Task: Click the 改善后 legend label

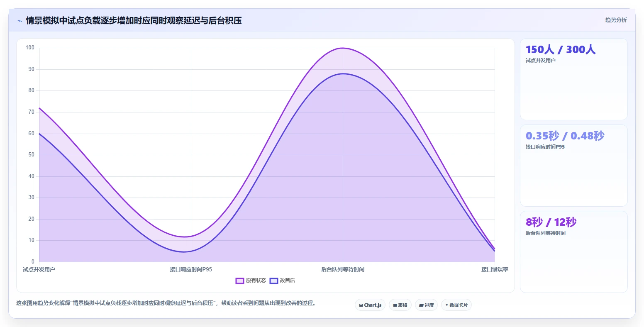Action: pos(288,281)
